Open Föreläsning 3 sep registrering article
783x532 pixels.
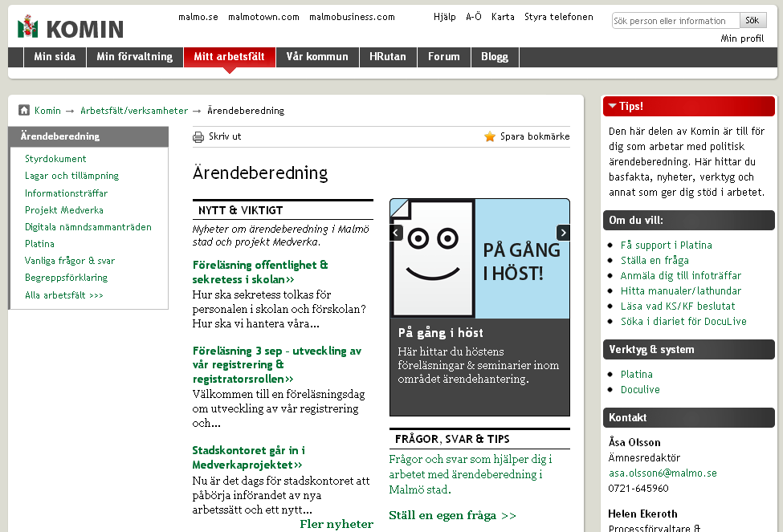click(x=277, y=365)
